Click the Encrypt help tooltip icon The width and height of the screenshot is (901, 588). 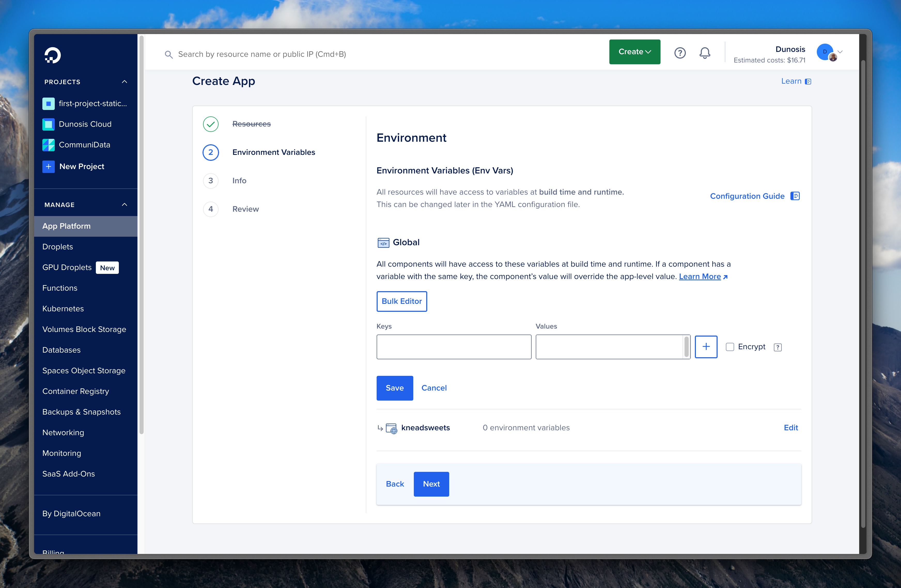point(778,347)
